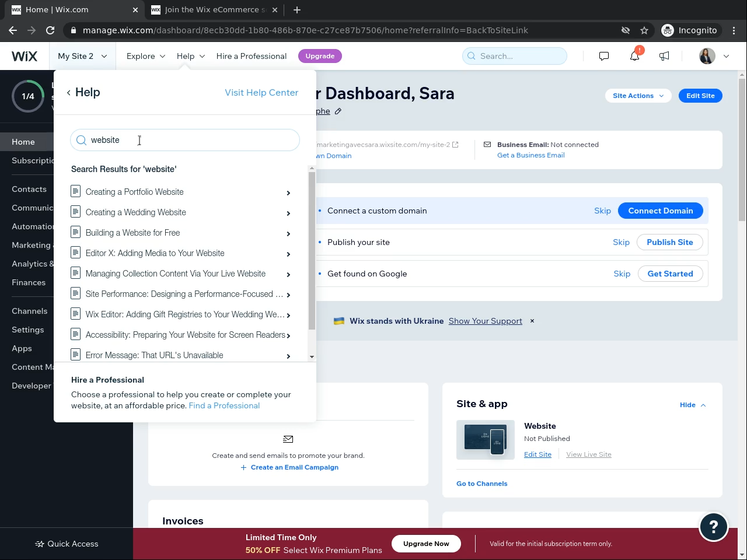Open Settings in the sidebar
This screenshot has width=747, height=560.
point(28,330)
